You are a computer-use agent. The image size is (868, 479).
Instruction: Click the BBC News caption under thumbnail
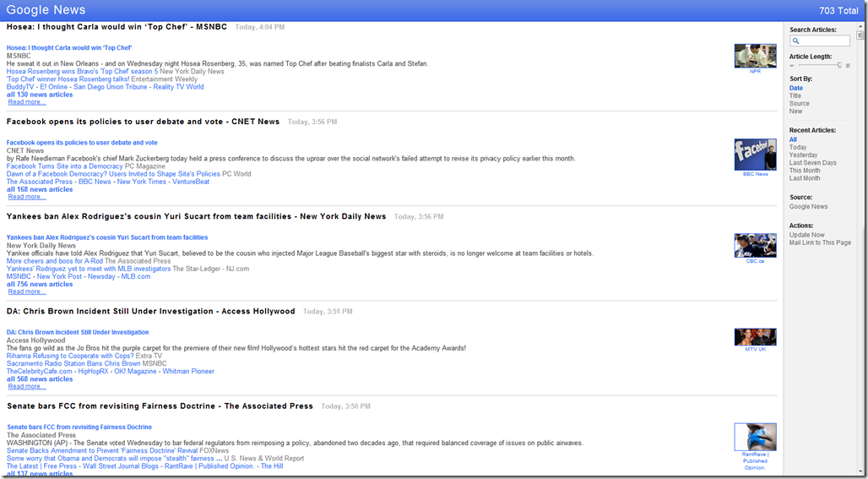click(x=755, y=174)
